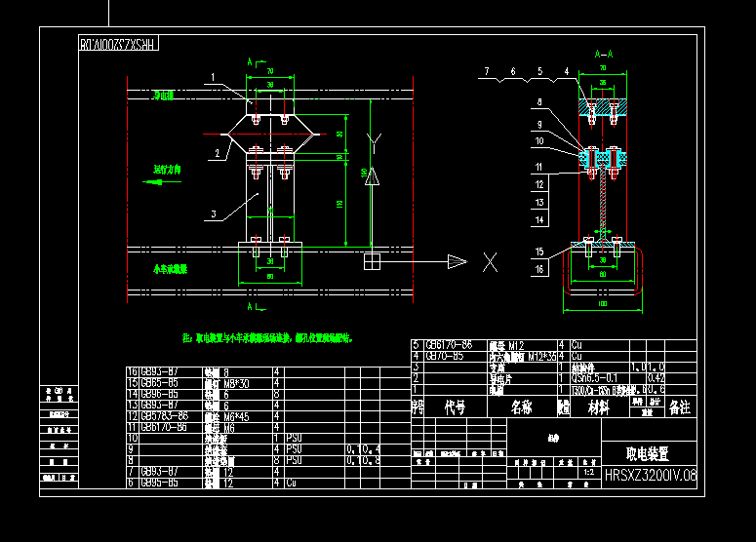This screenshot has width=756, height=542.
Task: Select the coordinate origin square marker
Action: 372,262
